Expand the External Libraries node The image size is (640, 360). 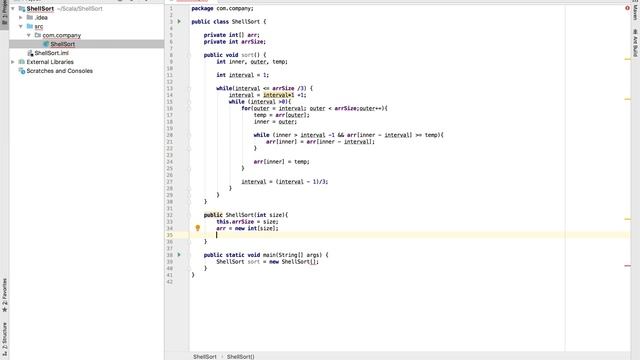13,62
